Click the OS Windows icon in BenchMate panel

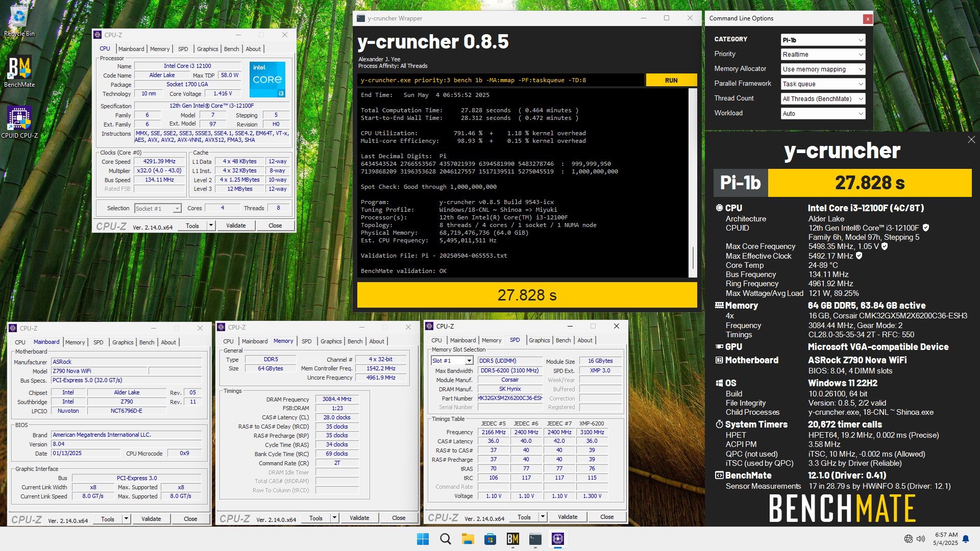click(x=719, y=383)
